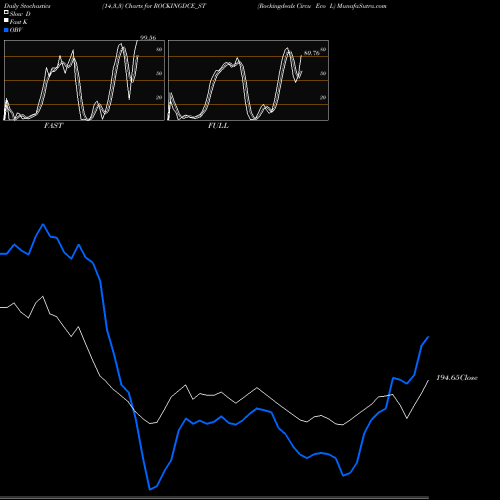This screenshot has width=500, height=500.
Task: Click the MunafaSutra.com text in header
Action: coord(362,6)
